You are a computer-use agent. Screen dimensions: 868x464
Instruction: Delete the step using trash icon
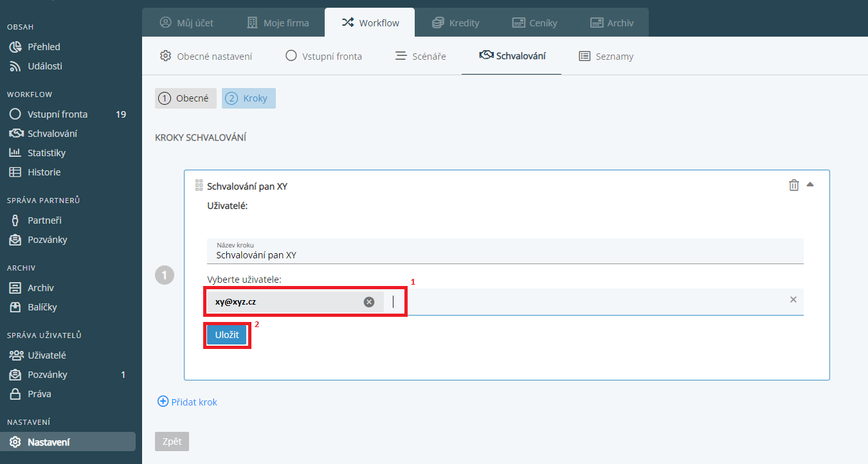coord(794,185)
